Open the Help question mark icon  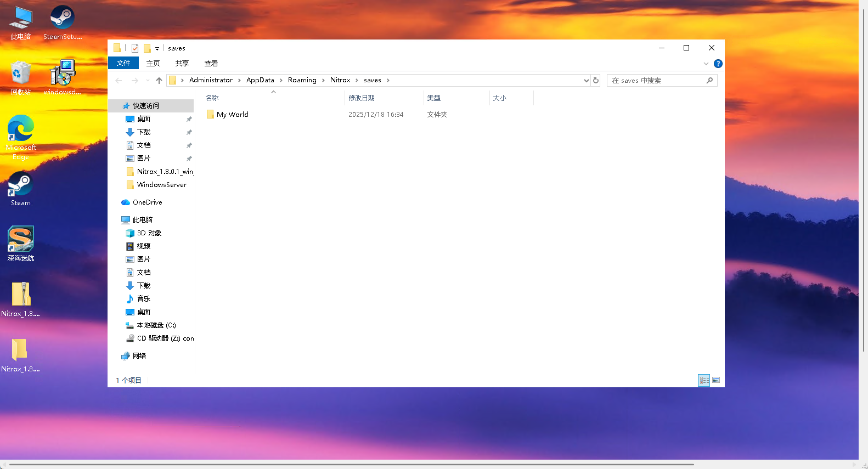(x=718, y=64)
